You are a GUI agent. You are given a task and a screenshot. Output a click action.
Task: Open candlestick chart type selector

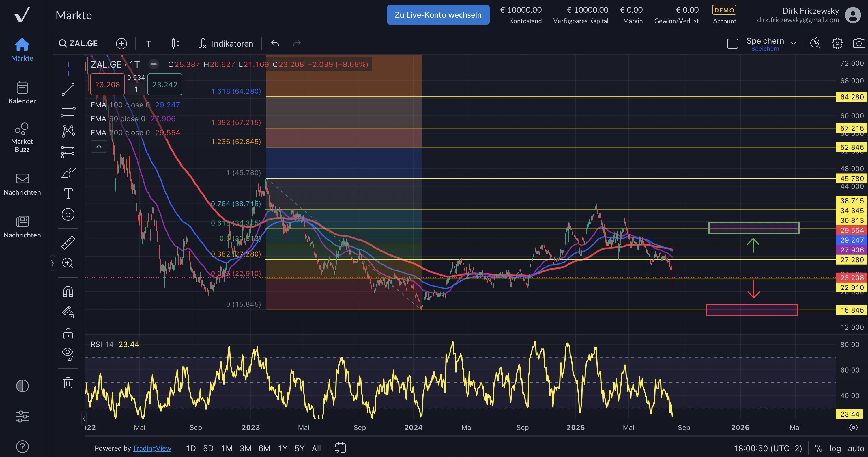click(x=175, y=44)
